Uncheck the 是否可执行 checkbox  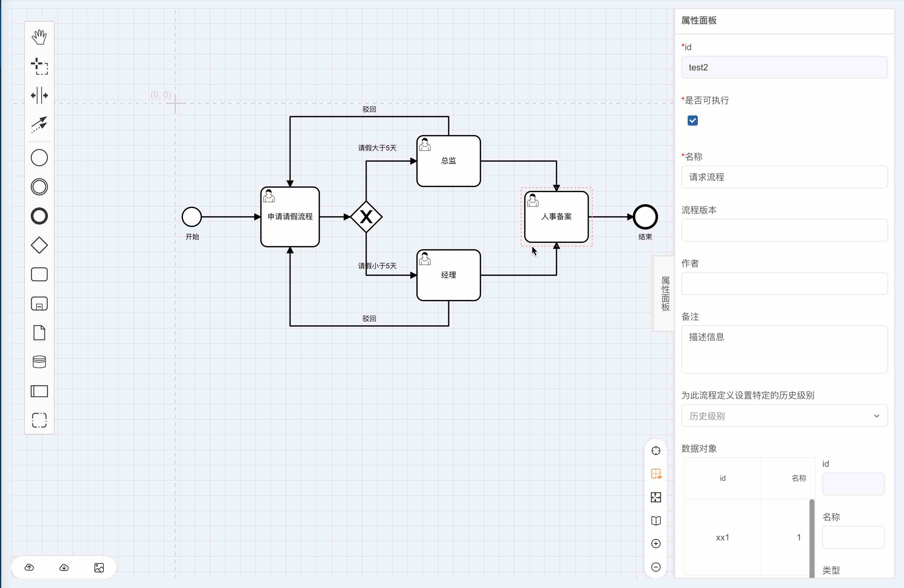[692, 121]
